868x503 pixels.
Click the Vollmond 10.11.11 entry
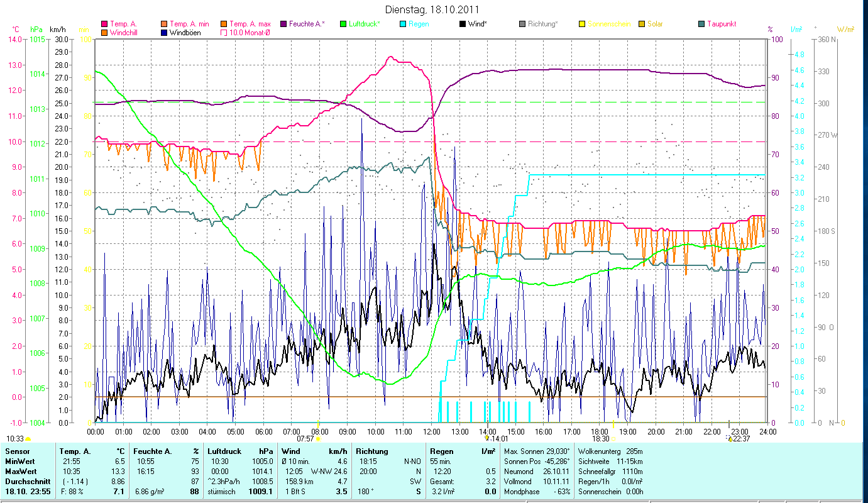[x=537, y=482]
